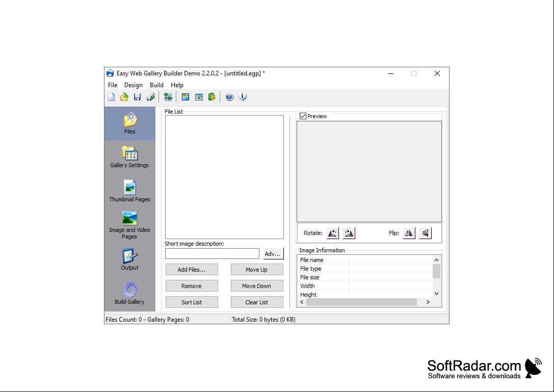The image size is (554, 392).
Task: Click the Move Up button
Action: pyautogui.click(x=257, y=270)
